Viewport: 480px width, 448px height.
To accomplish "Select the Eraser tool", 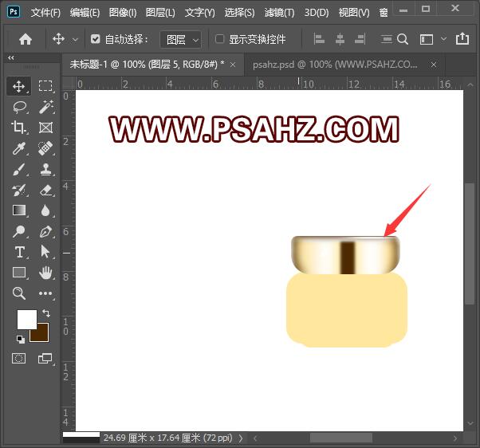I will click(x=45, y=190).
